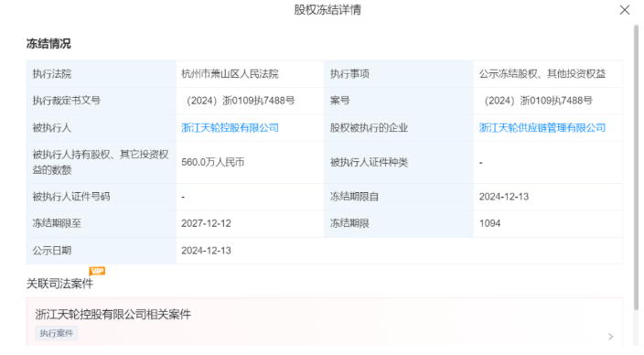Click the 执行事项 value 公示冻结股权、其他投资权益
The width and height of the screenshot is (644, 355).
[x=542, y=74]
